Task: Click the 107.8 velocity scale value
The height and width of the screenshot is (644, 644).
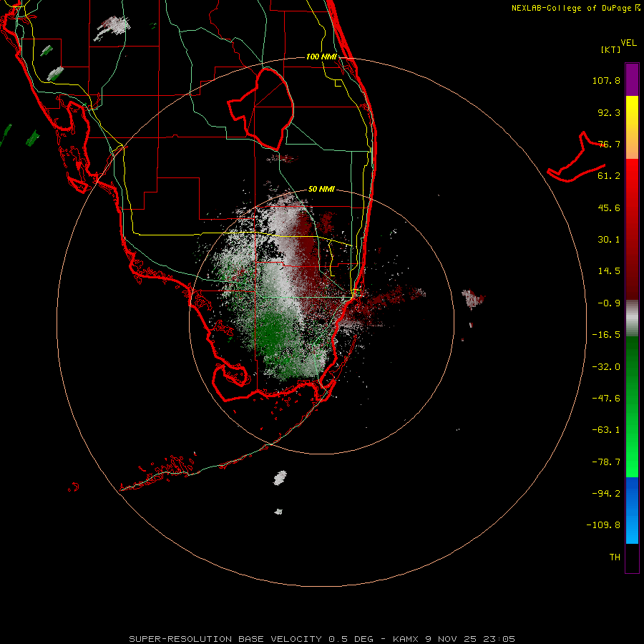Action: click(606, 80)
